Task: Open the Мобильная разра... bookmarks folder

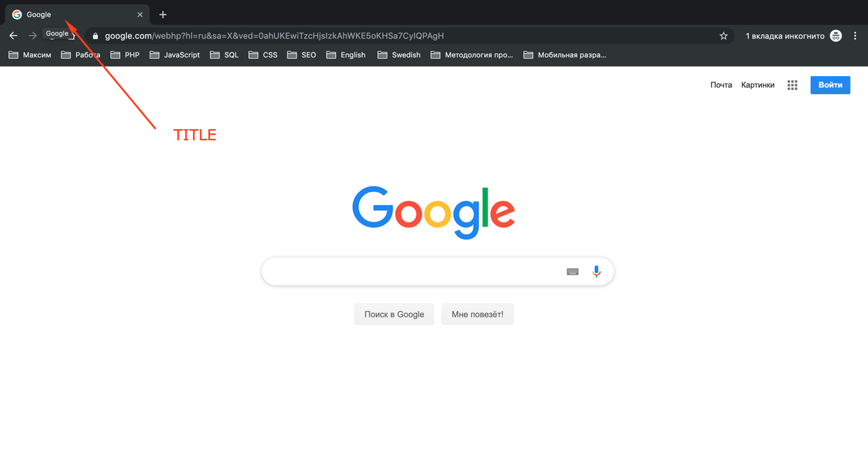Action: tap(565, 55)
